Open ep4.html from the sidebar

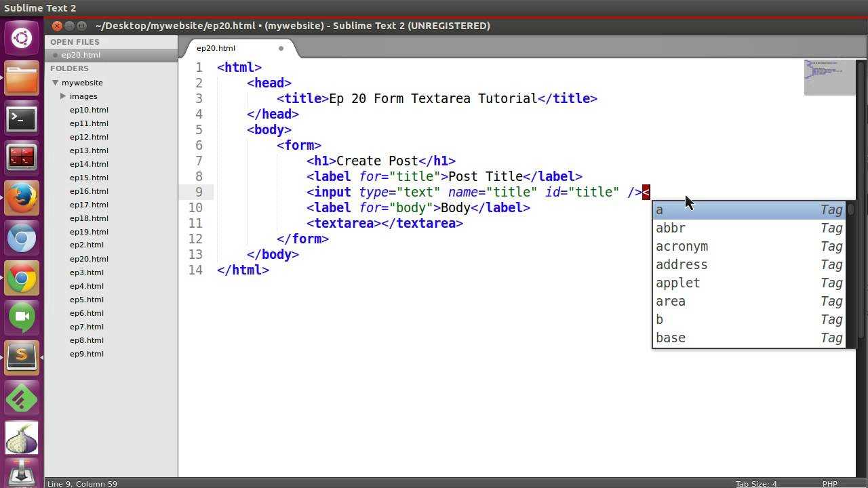coord(87,286)
